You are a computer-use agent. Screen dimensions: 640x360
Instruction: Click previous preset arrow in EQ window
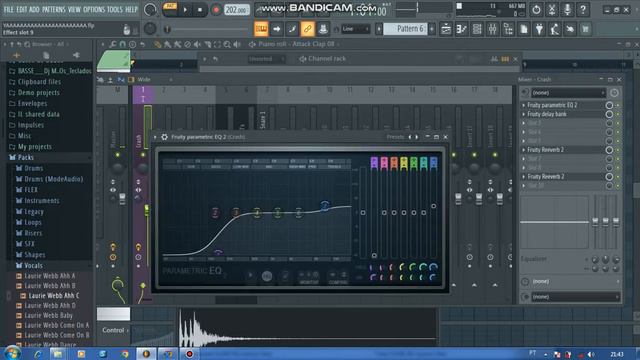click(410, 137)
